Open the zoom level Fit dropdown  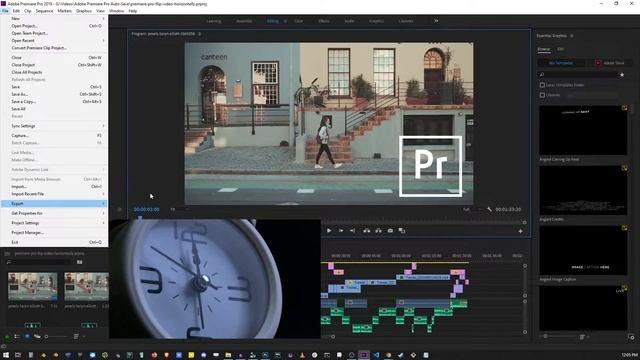[179, 209]
